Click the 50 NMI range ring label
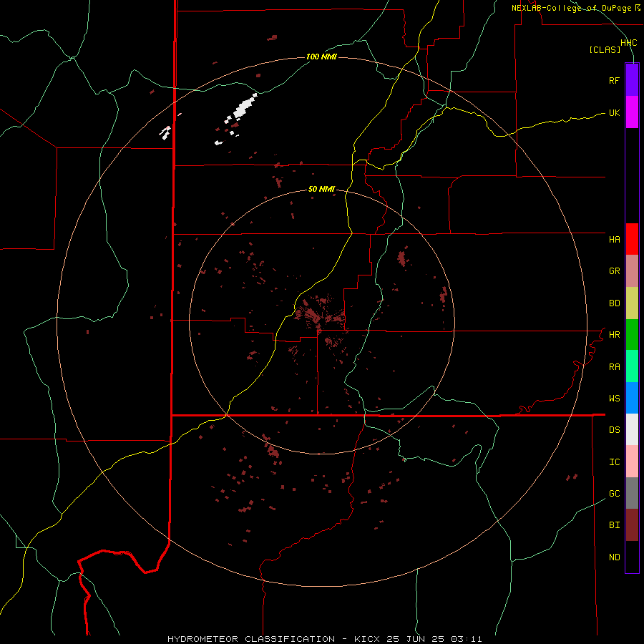The height and width of the screenshot is (644, 644). click(321, 190)
